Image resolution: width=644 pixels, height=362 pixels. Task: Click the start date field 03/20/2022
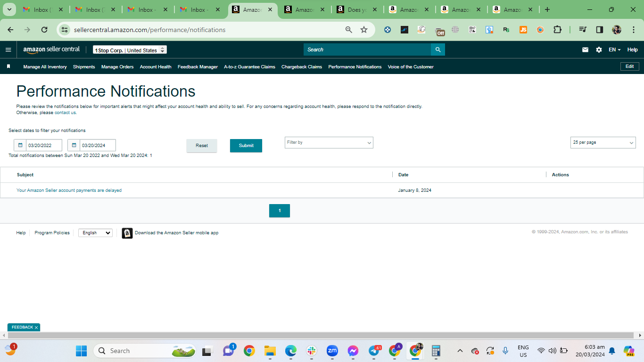pyautogui.click(x=44, y=145)
